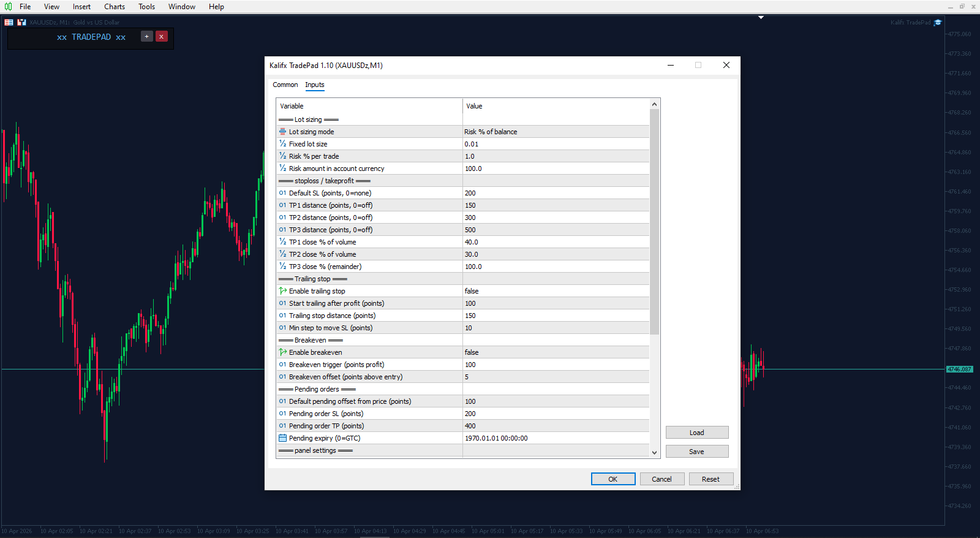Select the Pending order TP (points) row

click(x=462, y=426)
